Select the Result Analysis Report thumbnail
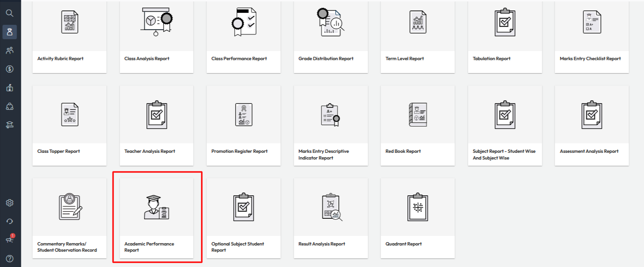The width and height of the screenshot is (644, 267). 331,207
